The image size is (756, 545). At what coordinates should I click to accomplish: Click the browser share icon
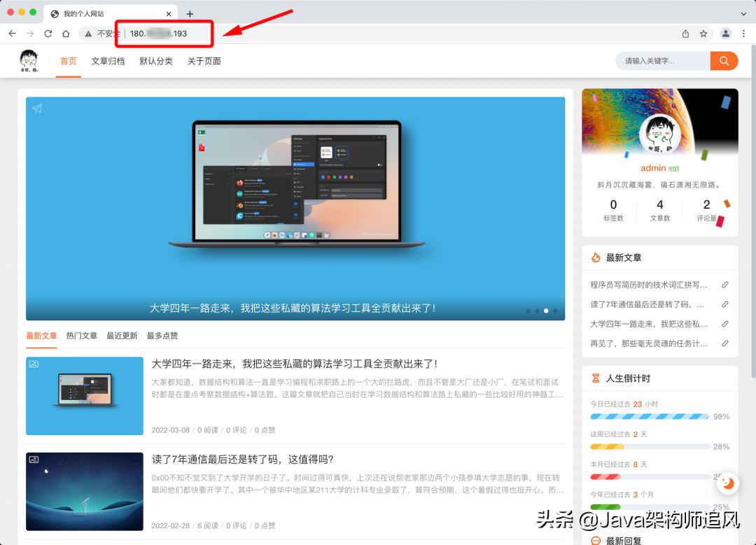(687, 33)
